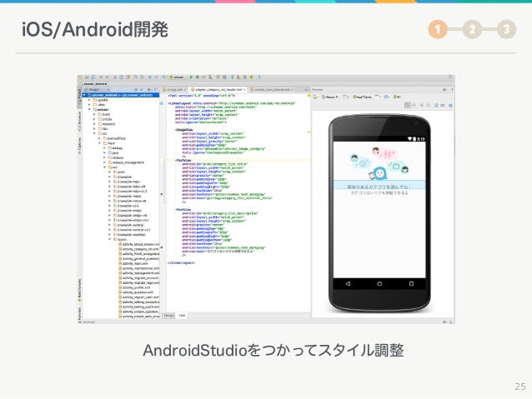
Task: Select the anim resource folder
Action: click(120, 172)
